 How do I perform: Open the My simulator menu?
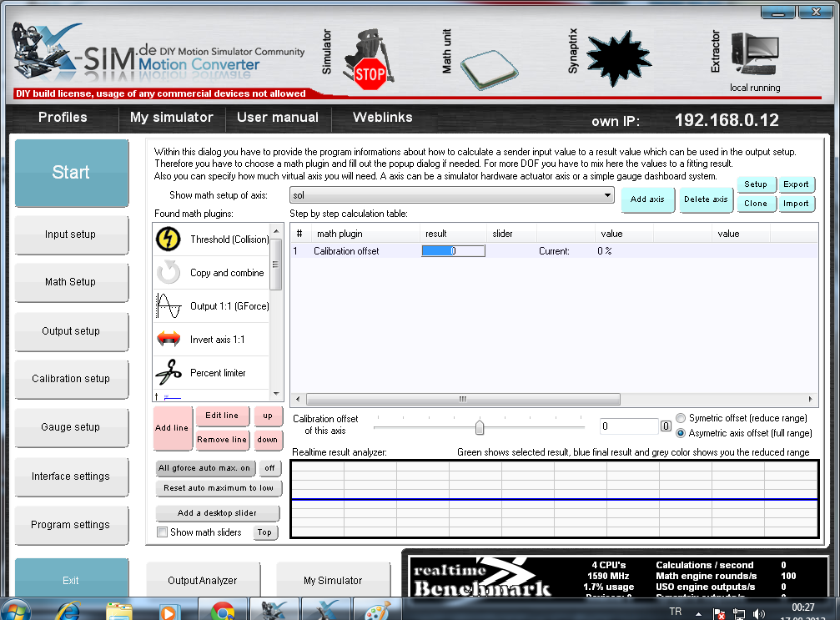[x=172, y=118]
